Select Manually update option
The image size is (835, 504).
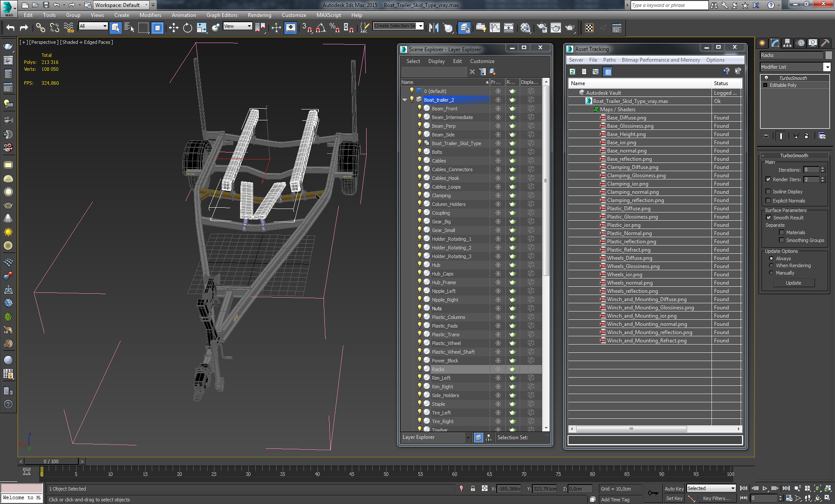[771, 272]
